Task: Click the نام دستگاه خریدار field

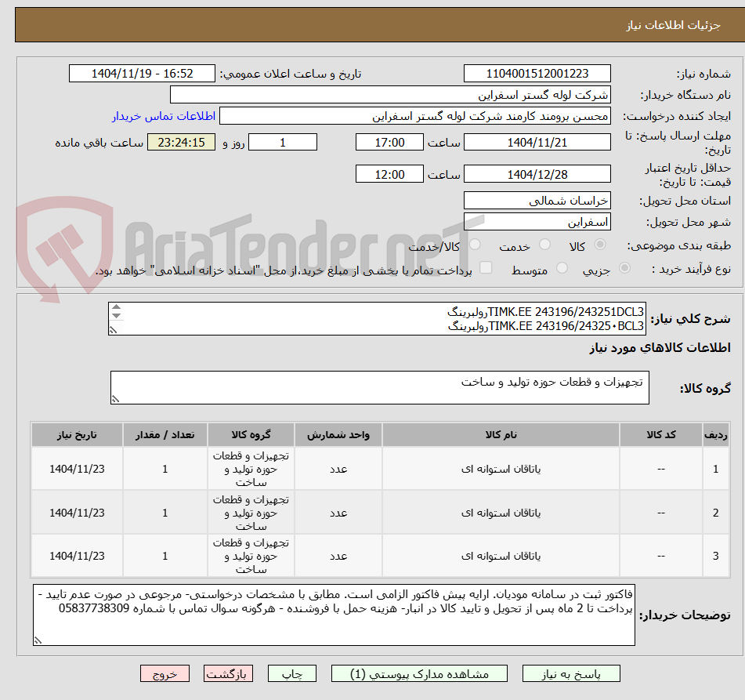Action: point(390,95)
